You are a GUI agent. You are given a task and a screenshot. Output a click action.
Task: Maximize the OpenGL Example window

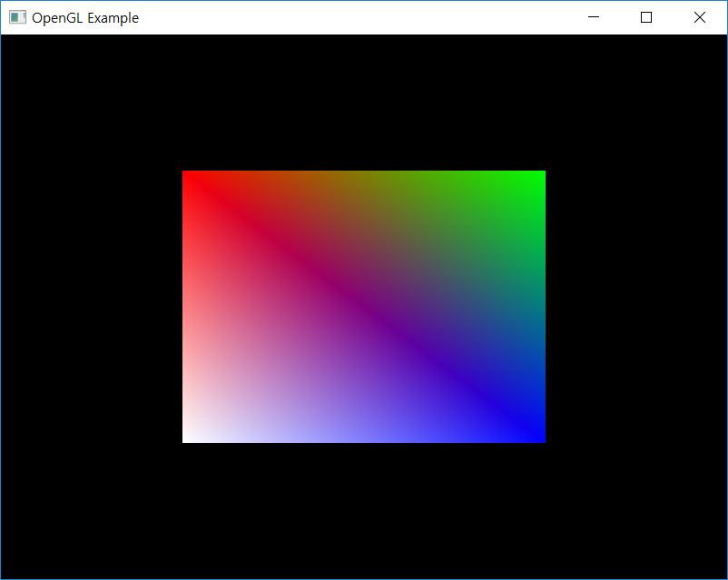point(646,17)
